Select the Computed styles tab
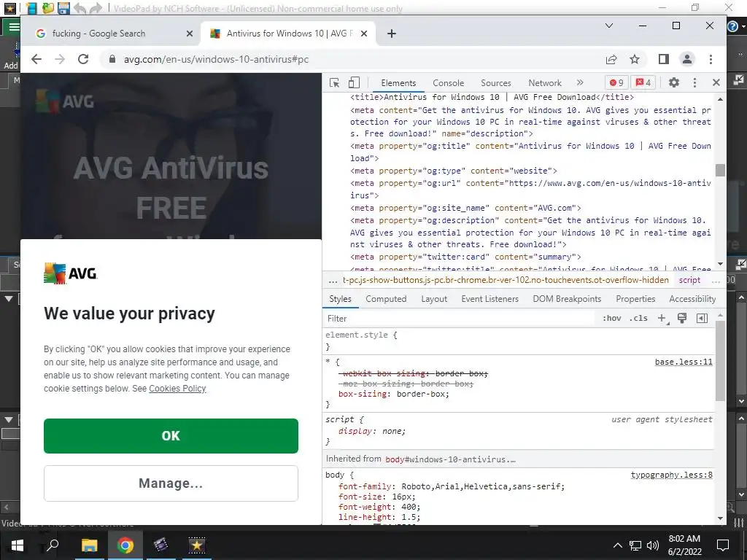 click(386, 299)
